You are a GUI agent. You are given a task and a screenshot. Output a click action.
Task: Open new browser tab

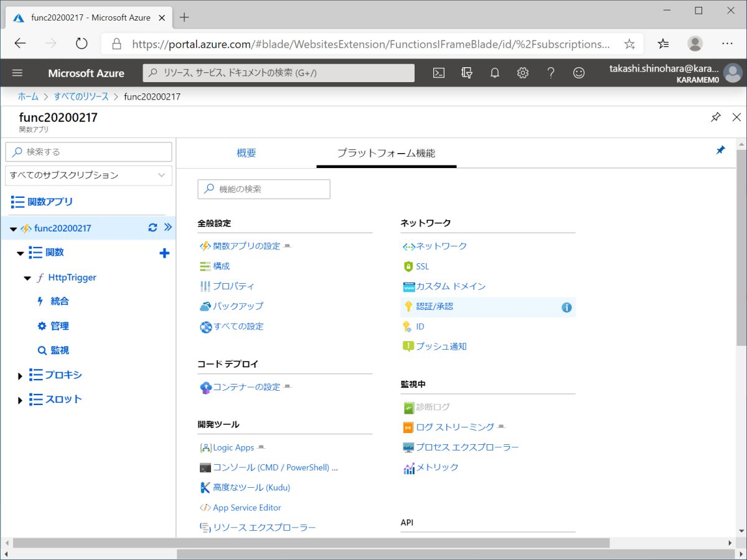pos(184,17)
